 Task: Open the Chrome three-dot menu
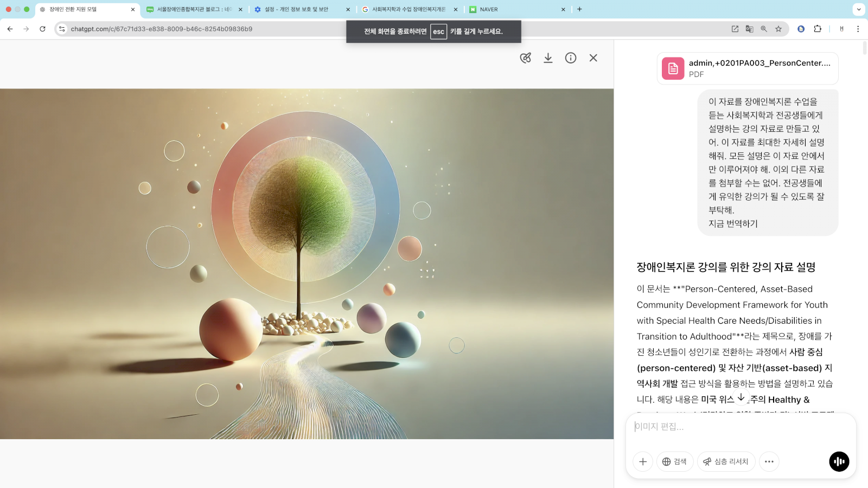[858, 29]
